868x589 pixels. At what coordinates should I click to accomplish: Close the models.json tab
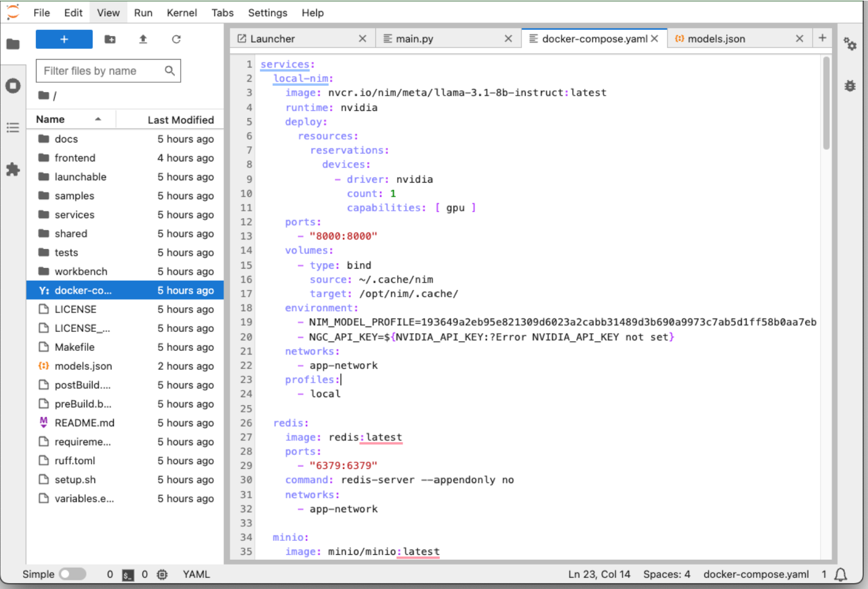799,39
